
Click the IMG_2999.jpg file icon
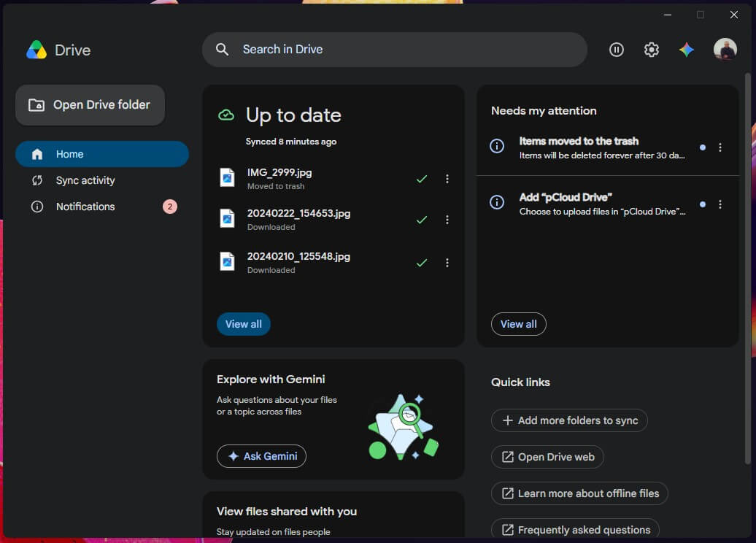coord(227,177)
